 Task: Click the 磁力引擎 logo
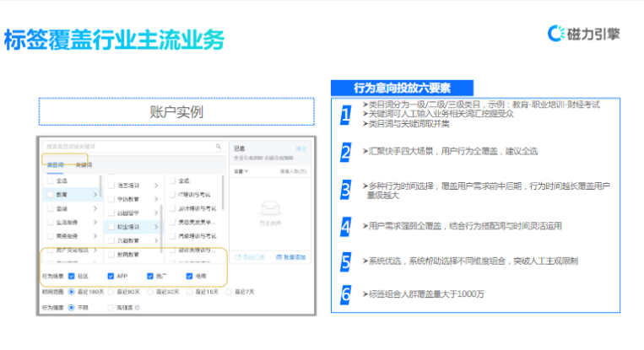click(583, 34)
